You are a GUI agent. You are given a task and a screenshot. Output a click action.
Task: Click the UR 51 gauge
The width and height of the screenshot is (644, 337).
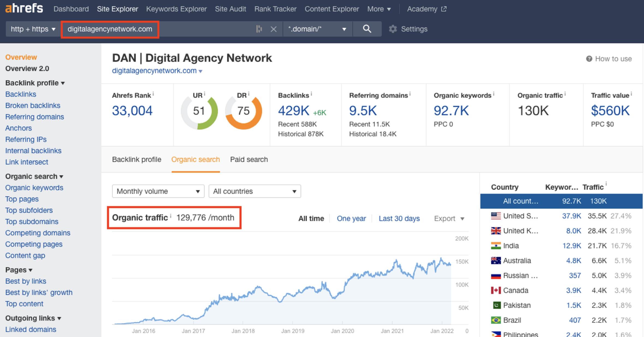(199, 111)
